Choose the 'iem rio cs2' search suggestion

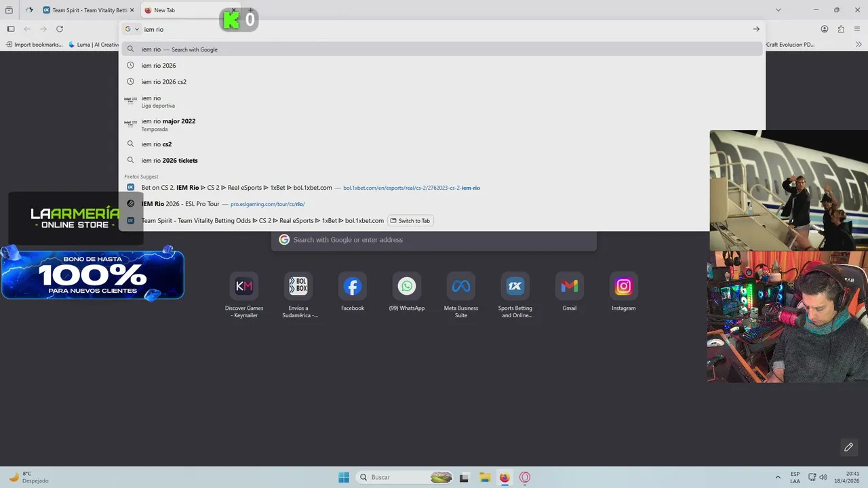click(442, 144)
